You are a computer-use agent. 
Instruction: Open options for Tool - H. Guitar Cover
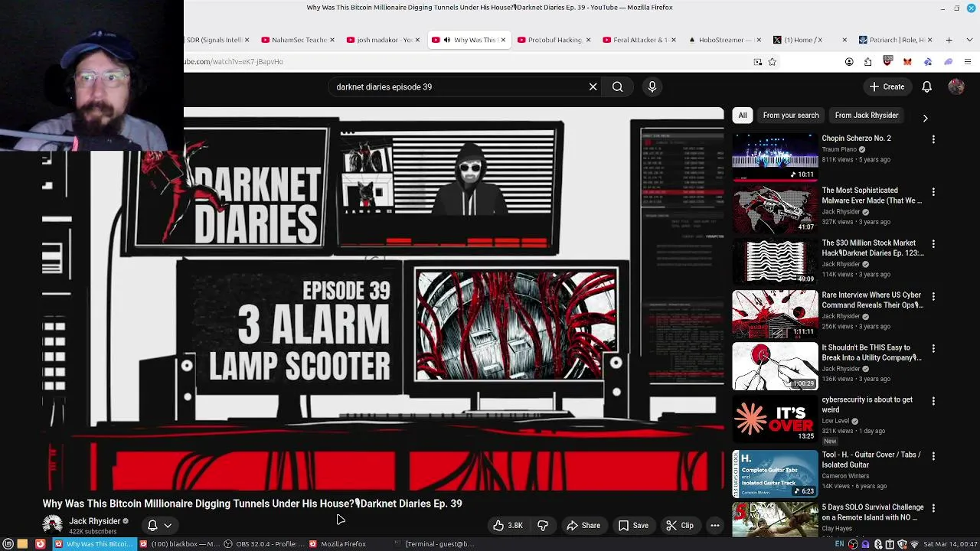click(933, 456)
